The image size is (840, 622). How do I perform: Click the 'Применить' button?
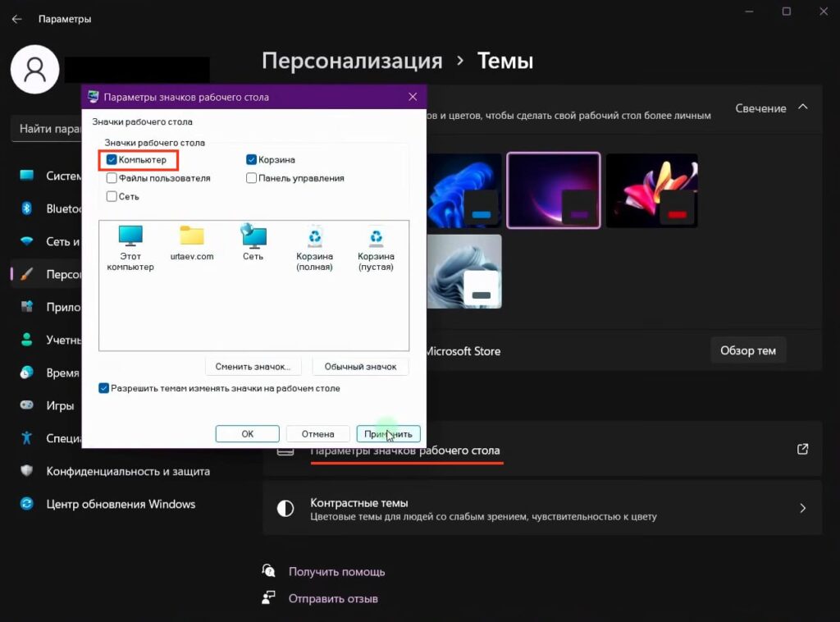(388, 434)
